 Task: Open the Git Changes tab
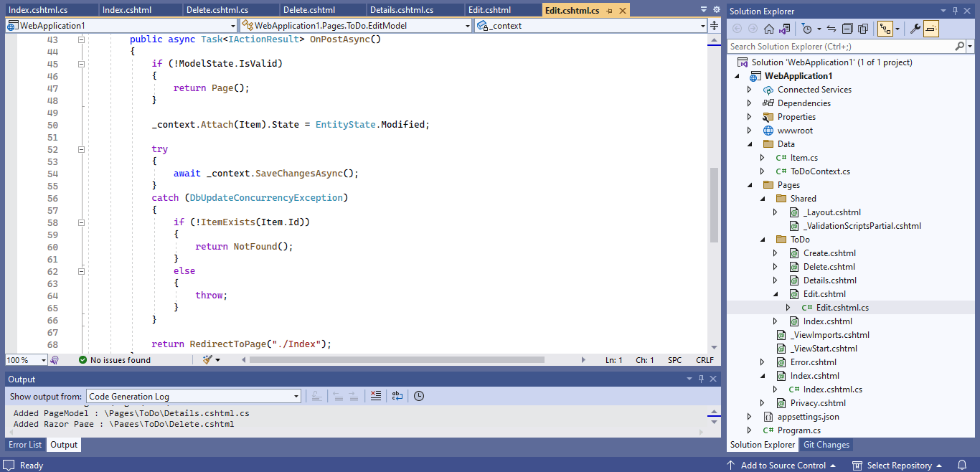coord(826,445)
